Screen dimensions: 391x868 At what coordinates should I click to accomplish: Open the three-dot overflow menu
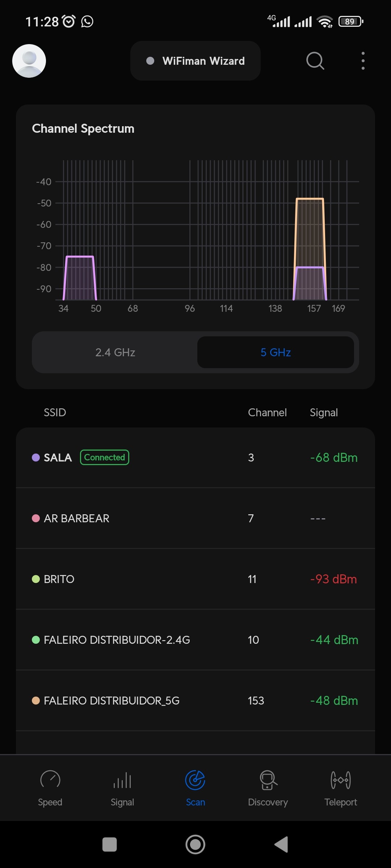[363, 61]
